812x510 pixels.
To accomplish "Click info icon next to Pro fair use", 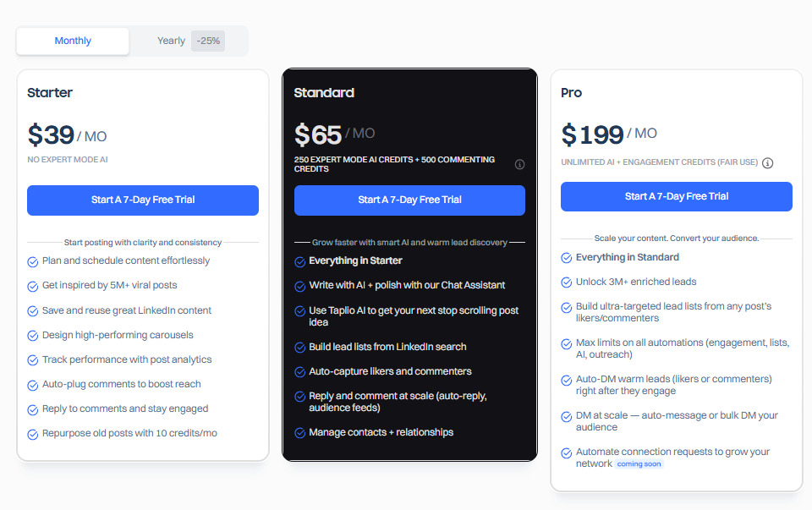I will tap(768, 162).
